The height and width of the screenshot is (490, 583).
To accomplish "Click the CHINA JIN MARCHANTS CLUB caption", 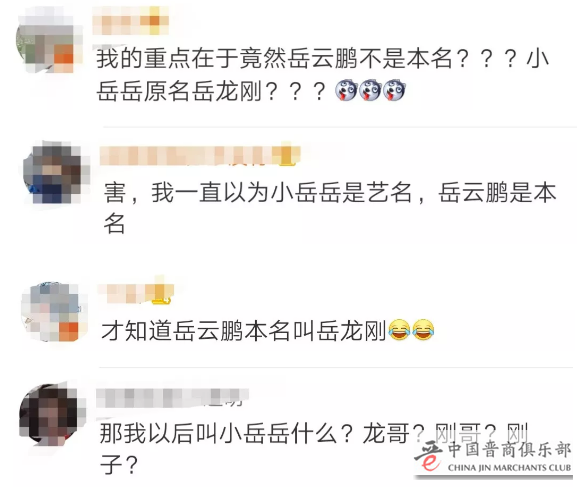I will click(x=509, y=468).
